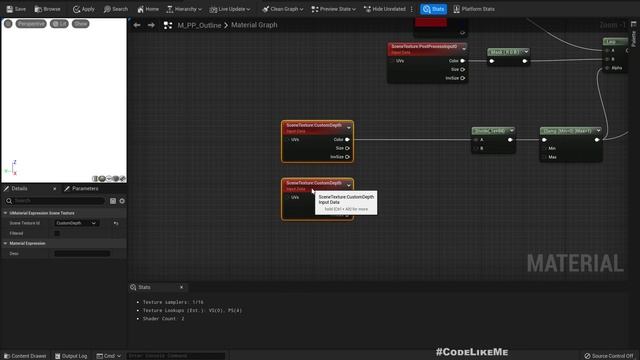
Task: Collapse UMaterial Expression Scene Texture section
Action: pos(5,213)
